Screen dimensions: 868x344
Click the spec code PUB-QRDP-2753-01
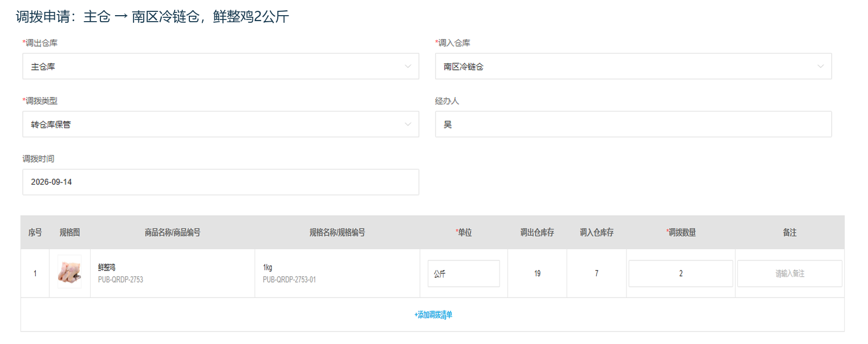(x=289, y=280)
